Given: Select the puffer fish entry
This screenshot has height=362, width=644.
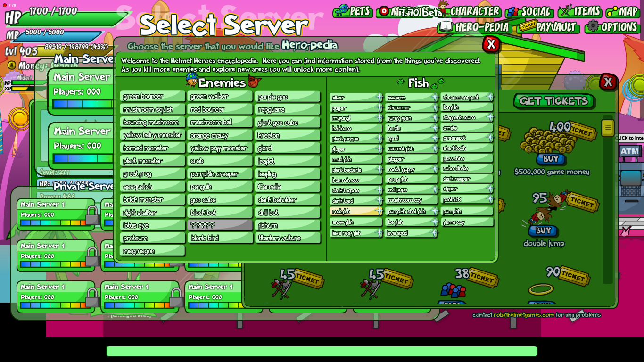Looking at the screenshot, I should [x=356, y=108].
